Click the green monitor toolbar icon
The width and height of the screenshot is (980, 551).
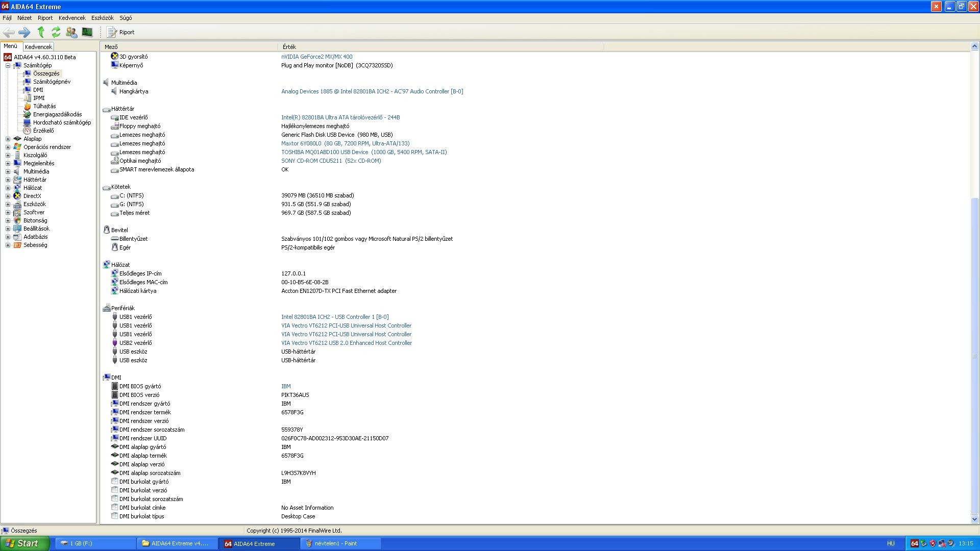click(87, 32)
